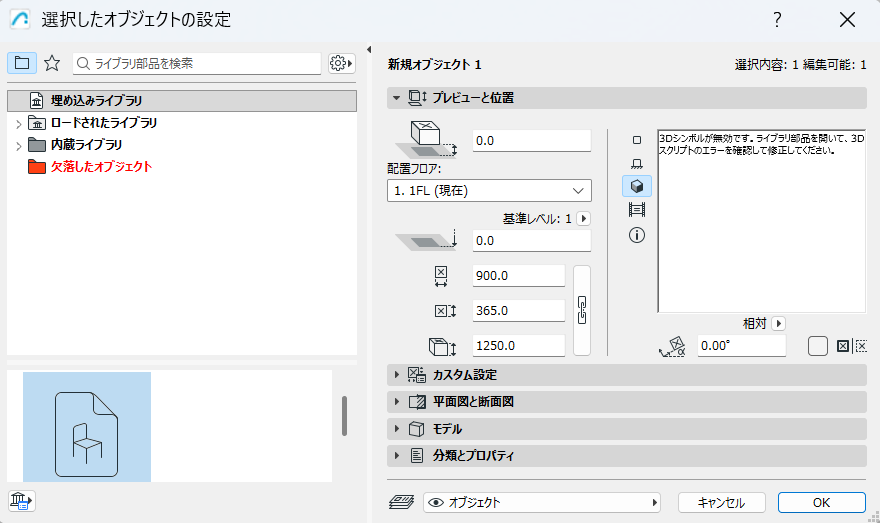Show object information with the info icon

click(x=637, y=235)
